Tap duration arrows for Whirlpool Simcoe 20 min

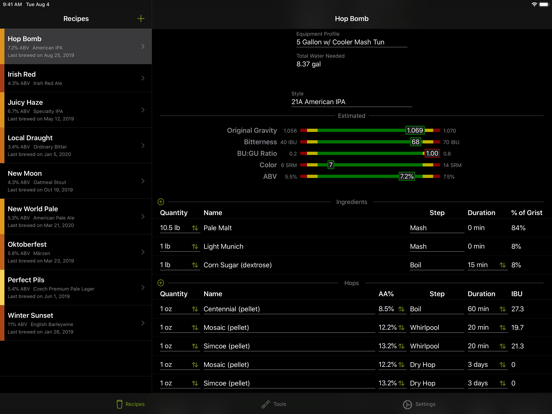coord(502,346)
